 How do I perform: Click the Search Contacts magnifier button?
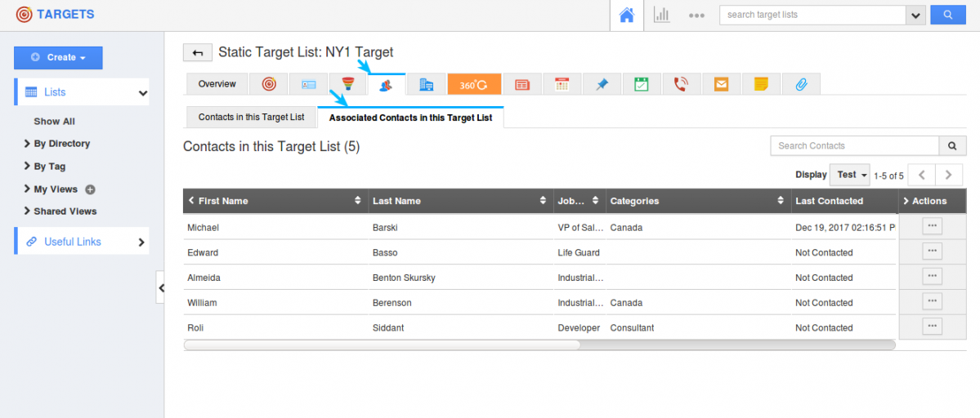click(x=952, y=146)
